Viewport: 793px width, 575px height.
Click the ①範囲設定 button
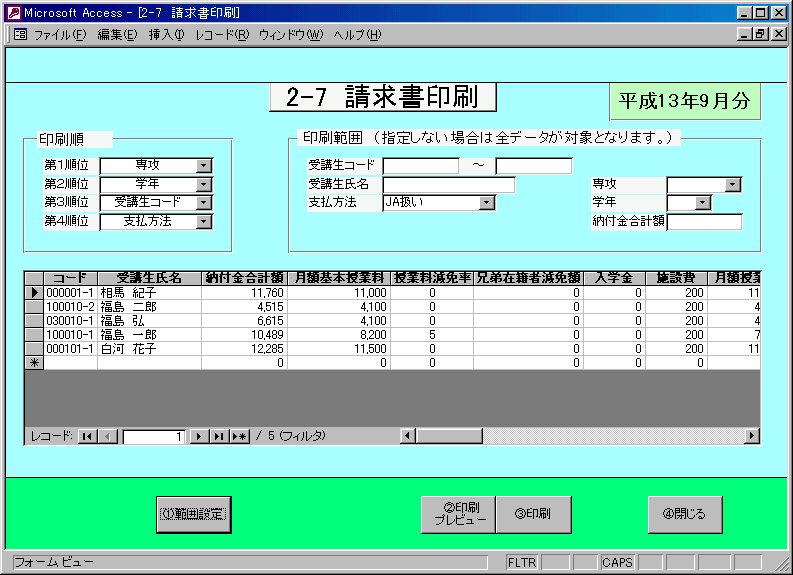[194, 514]
